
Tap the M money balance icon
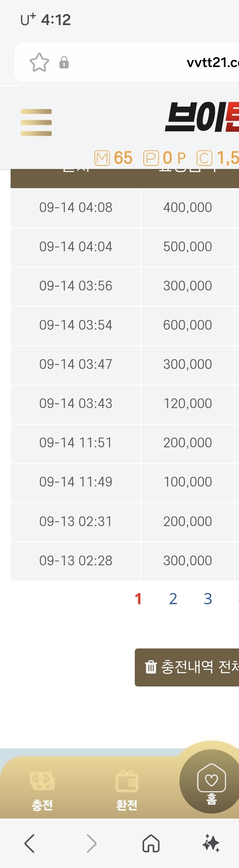click(x=102, y=158)
